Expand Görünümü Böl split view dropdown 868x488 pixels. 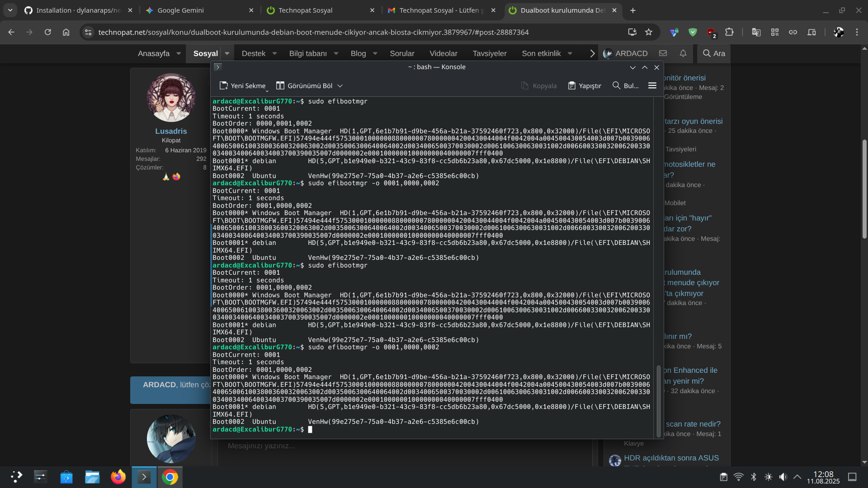tap(340, 86)
